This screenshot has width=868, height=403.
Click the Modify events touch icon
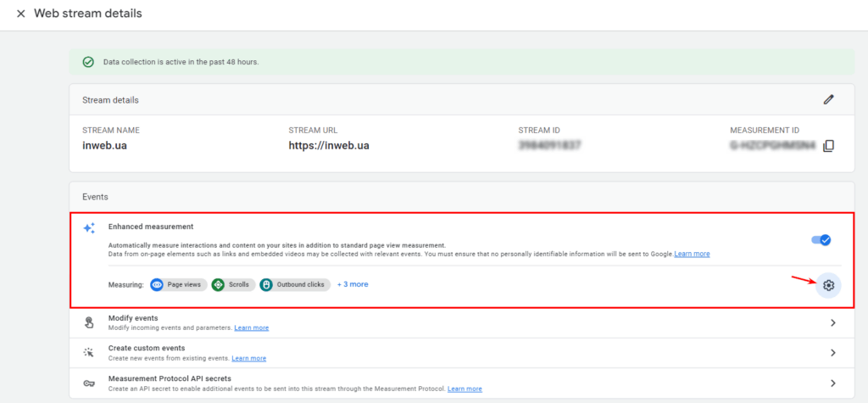(x=89, y=322)
